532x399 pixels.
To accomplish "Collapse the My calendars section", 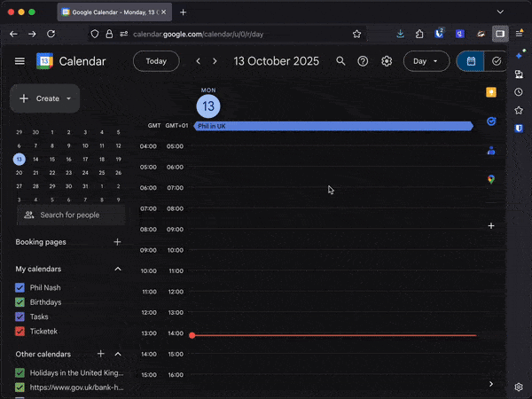I will pyautogui.click(x=117, y=269).
